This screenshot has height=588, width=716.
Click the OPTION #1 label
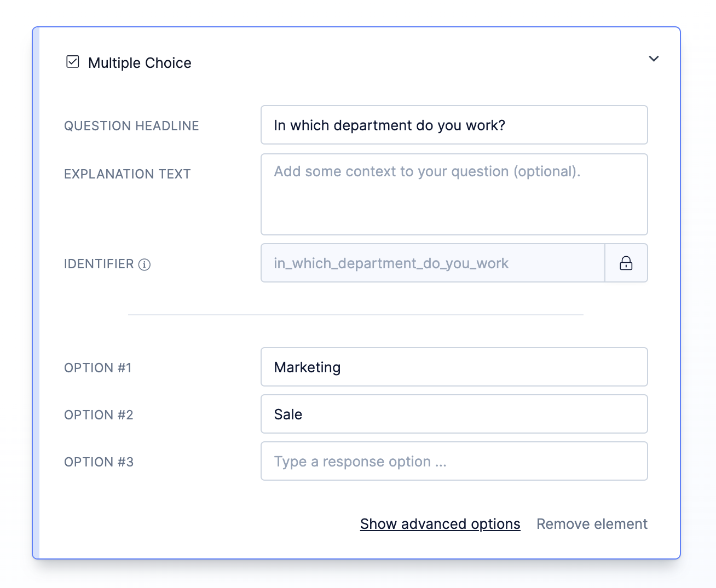coord(97,367)
